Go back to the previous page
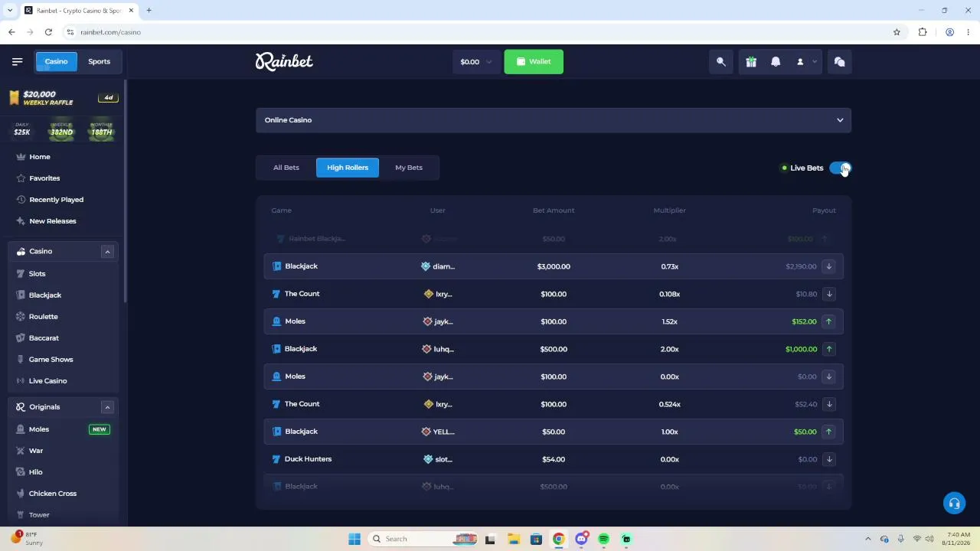Screen dimensions: 980x551 pyautogui.click(x=11, y=32)
